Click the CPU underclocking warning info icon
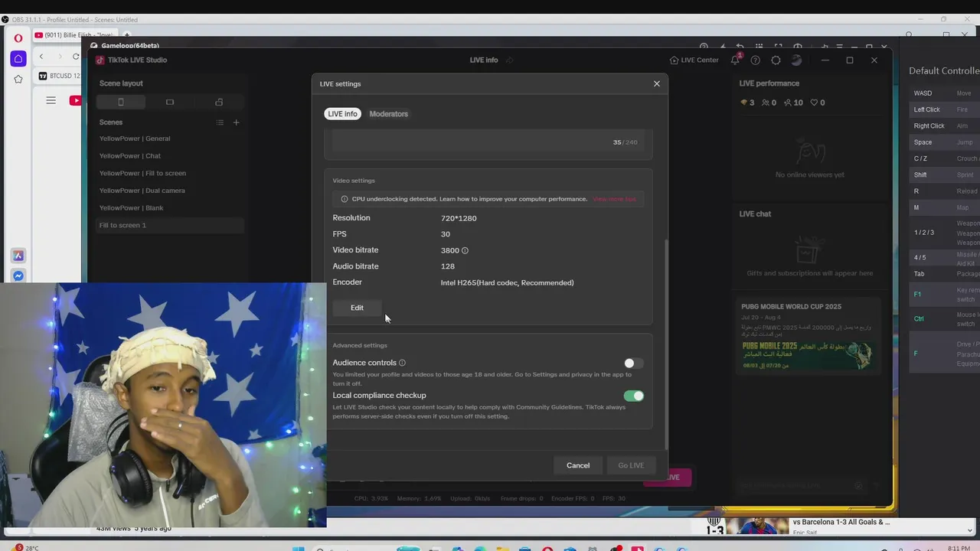Viewport: 980px width, 551px height. point(344,199)
